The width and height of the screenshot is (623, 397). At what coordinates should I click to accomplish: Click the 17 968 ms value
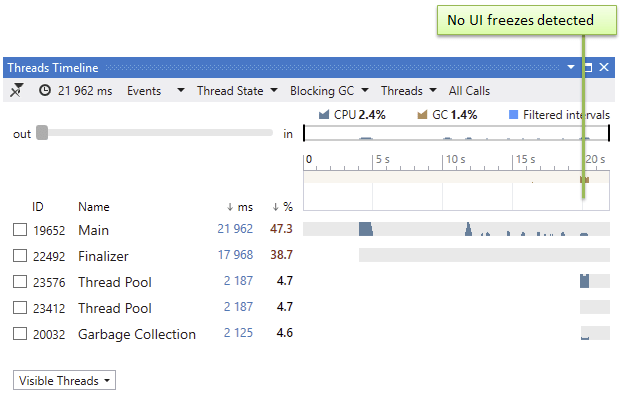(x=235, y=254)
